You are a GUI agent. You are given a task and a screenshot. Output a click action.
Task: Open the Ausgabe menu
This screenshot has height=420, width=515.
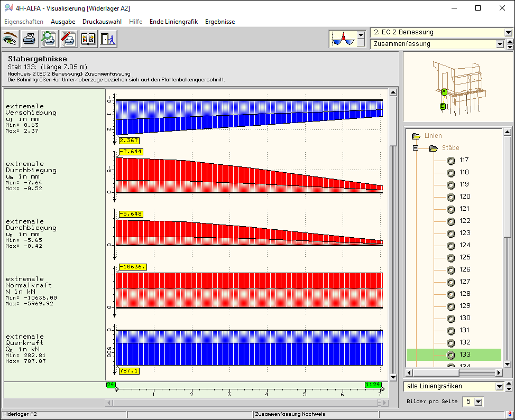point(63,22)
